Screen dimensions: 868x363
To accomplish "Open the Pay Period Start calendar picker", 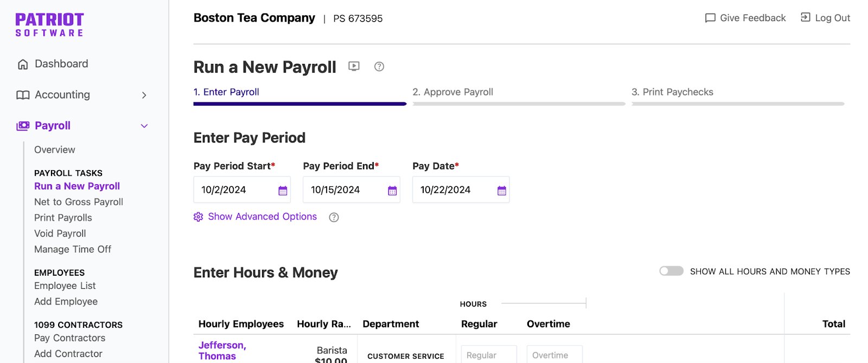I will pyautogui.click(x=283, y=190).
